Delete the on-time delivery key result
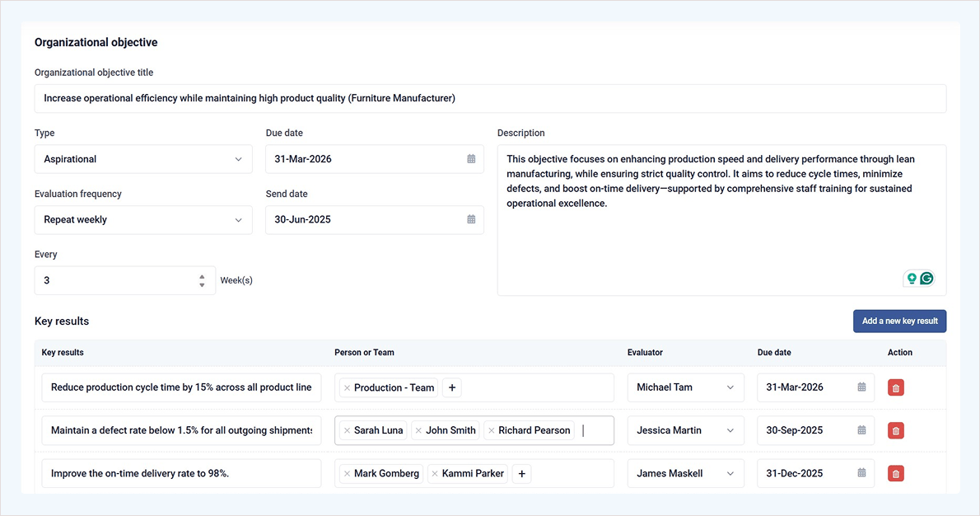This screenshot has width=980, height=516. (x=896, y=473)
